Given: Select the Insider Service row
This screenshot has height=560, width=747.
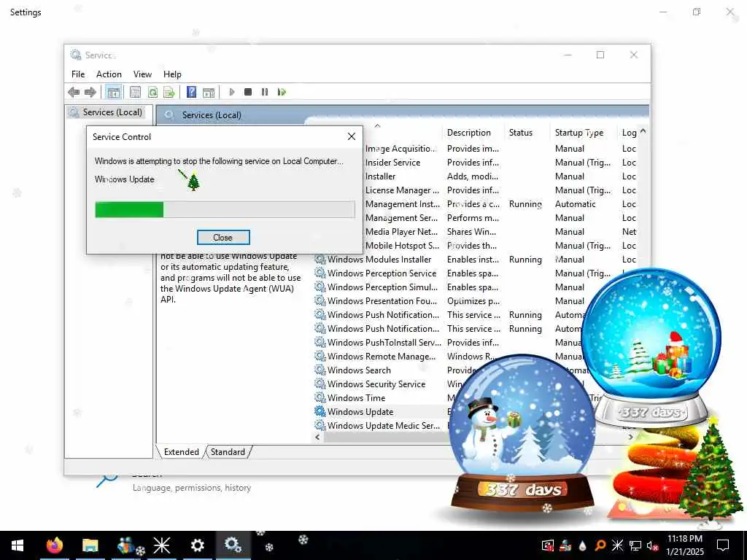Looking at the screenshot, I should [500, 163].
